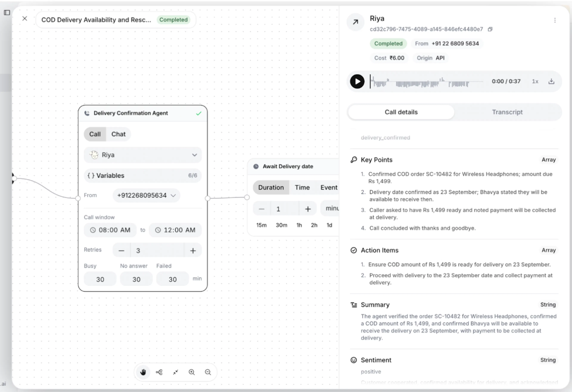
Task: Seek within the audio waveform
Action: click(427, 81)
